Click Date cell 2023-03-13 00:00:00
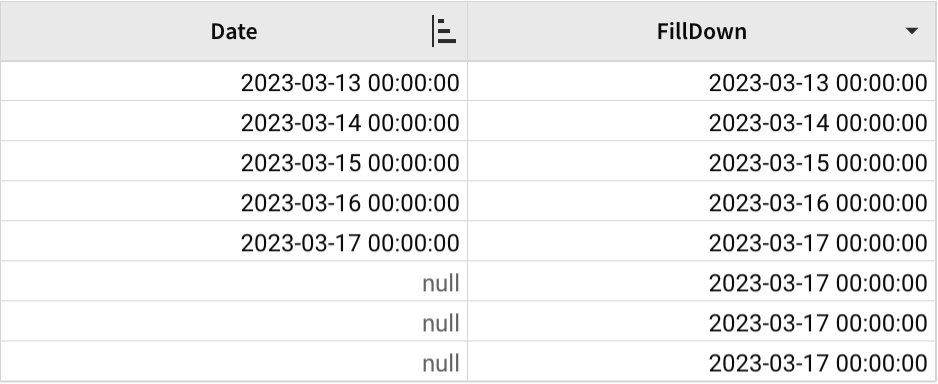This screenshot has height=384, width=938. [234, 81]
